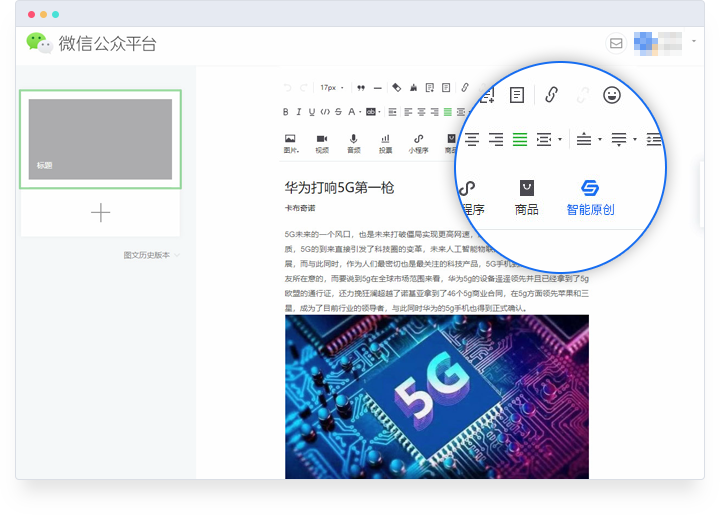
Task: Click the undo arrow in the editor toolbar
Action: [287, 88]
